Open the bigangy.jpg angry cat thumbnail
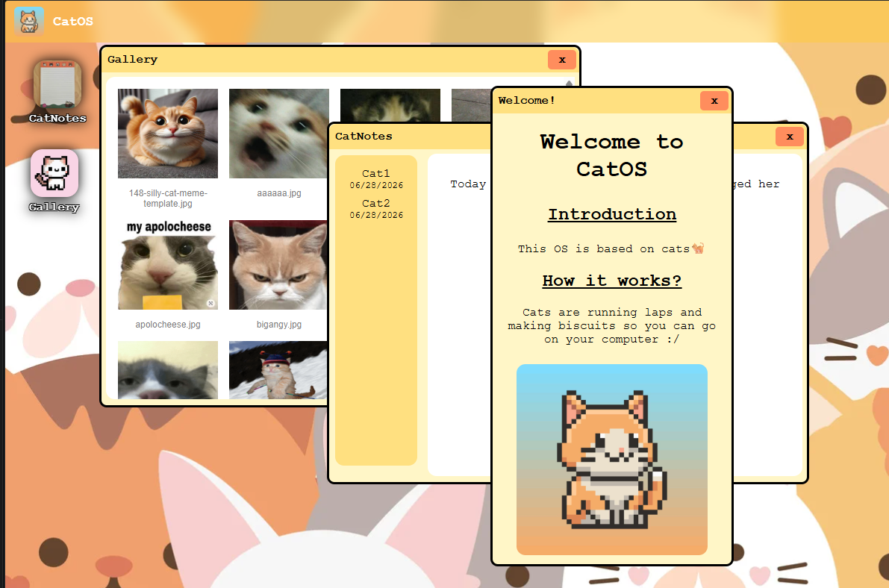 point(278,265)
